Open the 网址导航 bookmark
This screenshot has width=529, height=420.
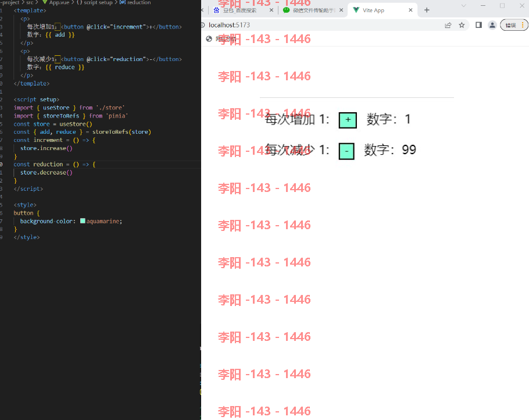click(221, 39)
